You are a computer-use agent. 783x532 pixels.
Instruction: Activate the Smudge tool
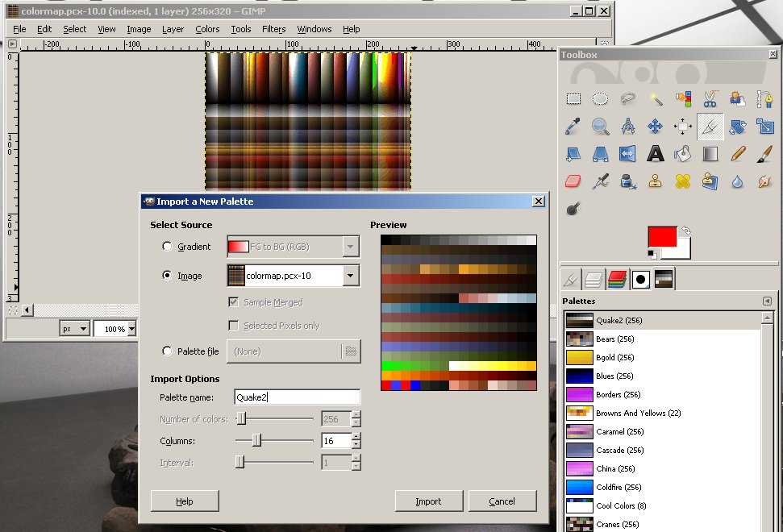[x=765, y=181]
